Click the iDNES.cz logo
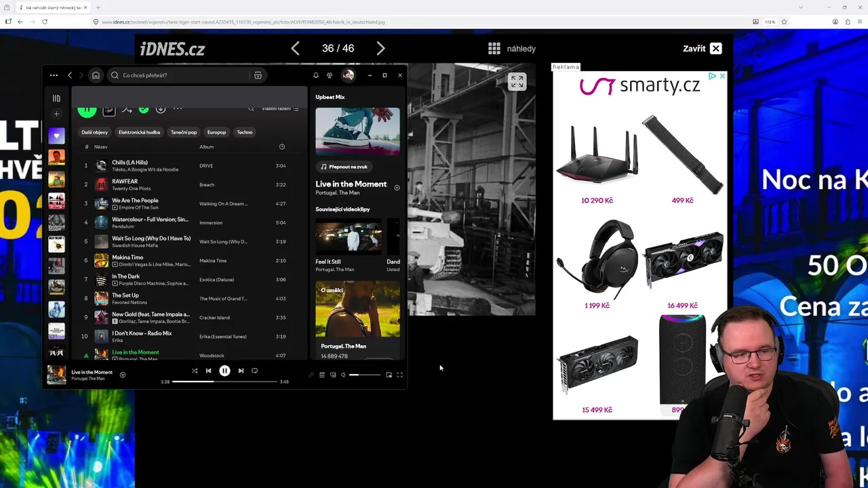Viewport: 868px width, 488px height. coord(172,49)
